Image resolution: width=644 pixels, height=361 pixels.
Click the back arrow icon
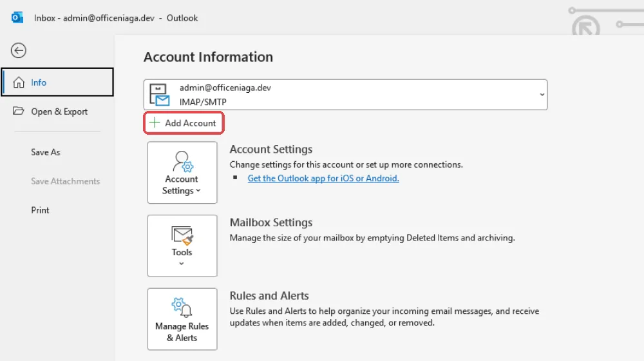19,50
